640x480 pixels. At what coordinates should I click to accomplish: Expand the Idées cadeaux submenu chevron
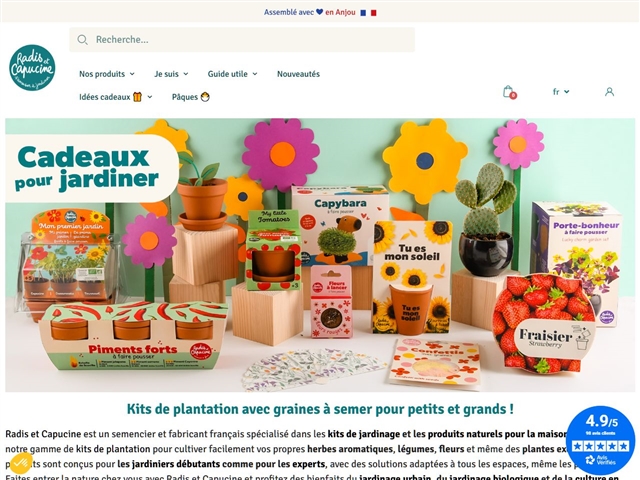(150, 97)
